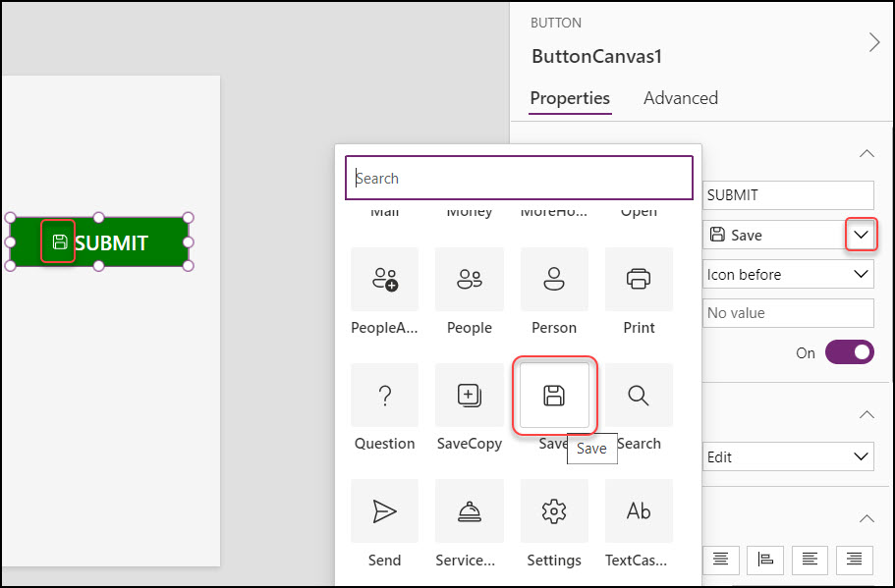The image size is (895, 588).
Task: Select the TextCase Ab icon tile
Action: click(x=639, y=511)
